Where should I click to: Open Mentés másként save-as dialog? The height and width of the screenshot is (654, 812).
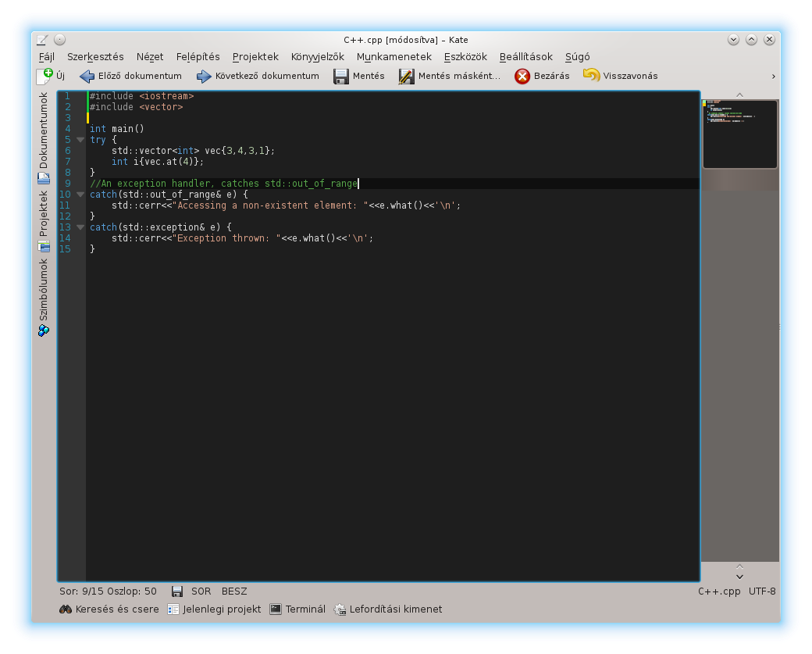450,76
